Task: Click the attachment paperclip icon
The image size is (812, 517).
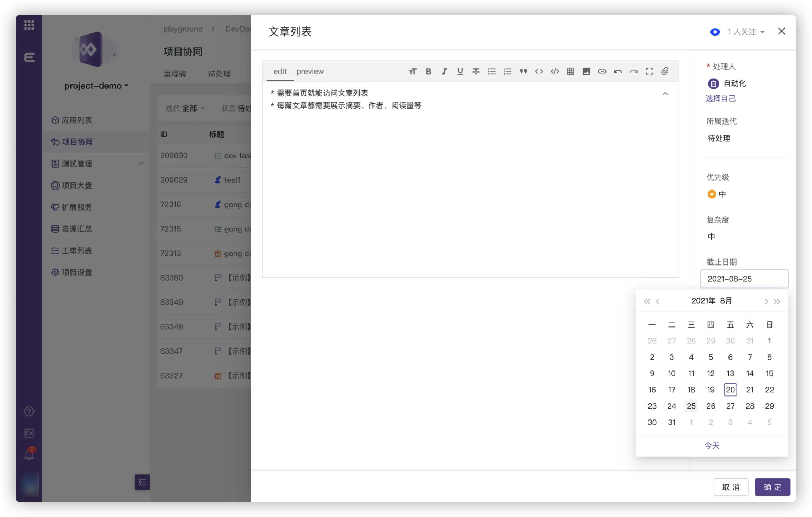Action: pyautogui.click(x=665, y=71)
